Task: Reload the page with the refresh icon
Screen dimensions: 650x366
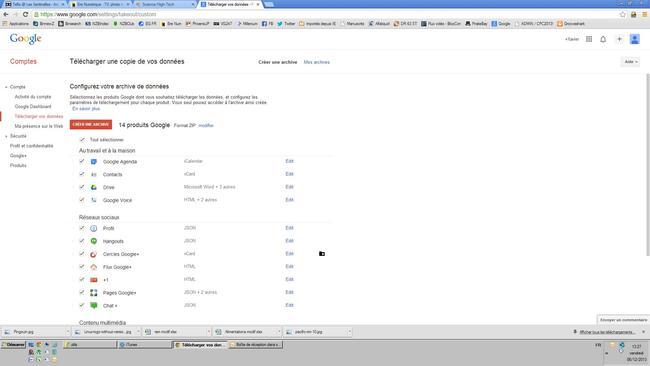Action: [x=25, y=14]
